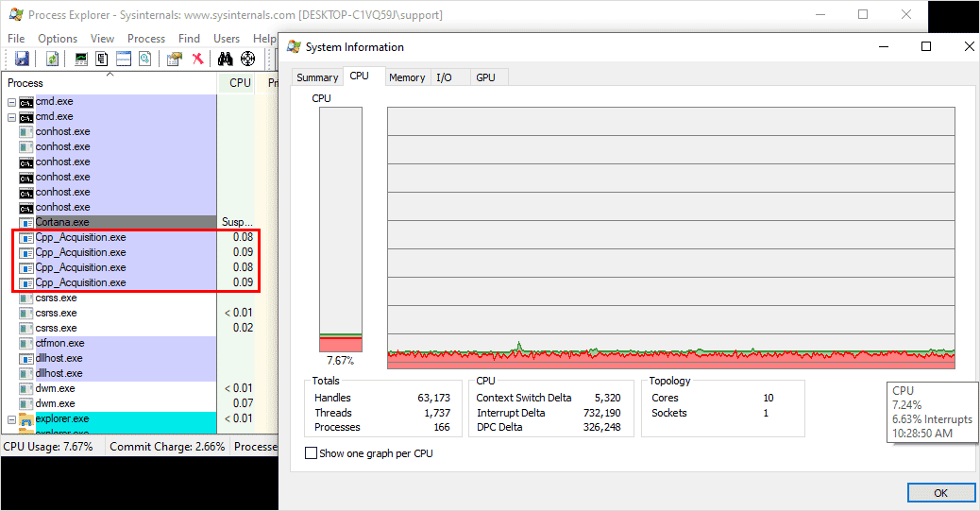Click the Save floppy disk toolbar icon
This screenshot has height=511, width=980.
[22, 59]
